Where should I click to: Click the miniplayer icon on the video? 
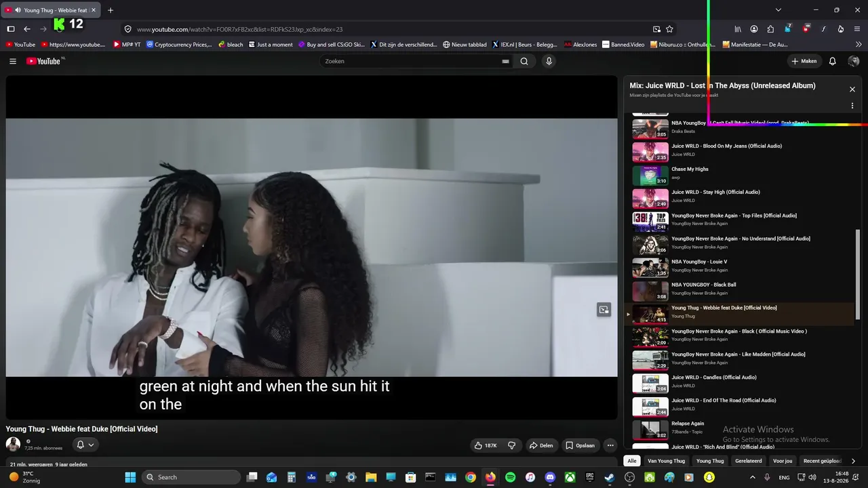604,310
